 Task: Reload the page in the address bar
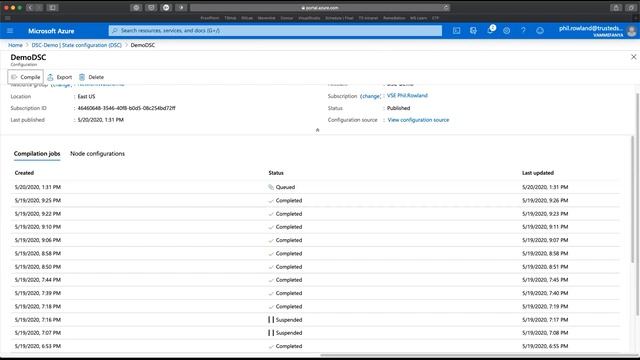[446, 7]
